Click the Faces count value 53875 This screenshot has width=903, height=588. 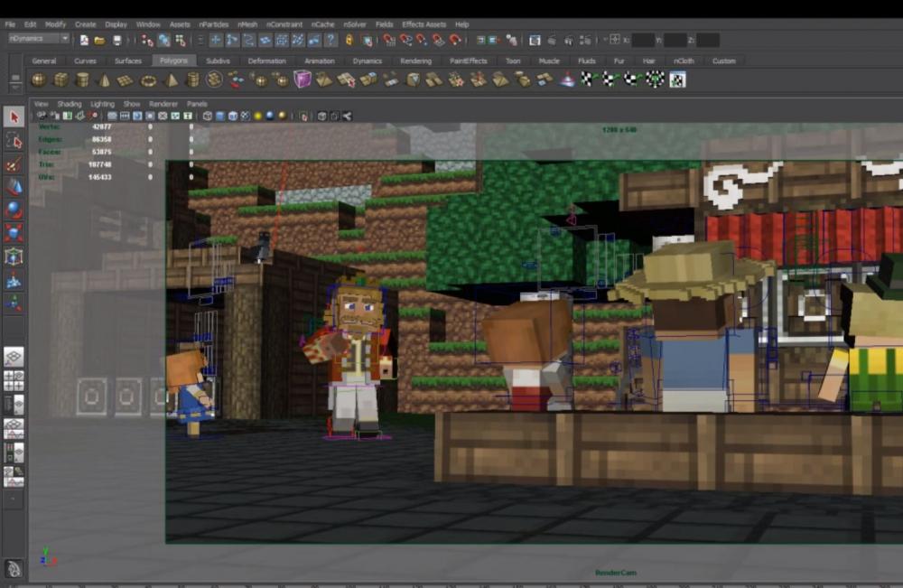click(101, 152)
